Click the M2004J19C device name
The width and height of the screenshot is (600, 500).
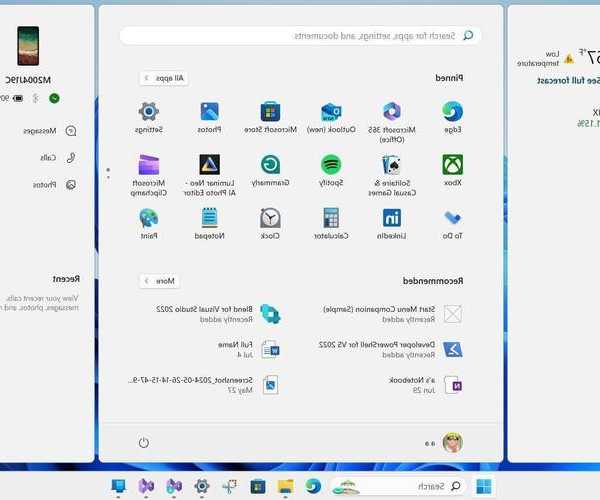coord(28,80)
